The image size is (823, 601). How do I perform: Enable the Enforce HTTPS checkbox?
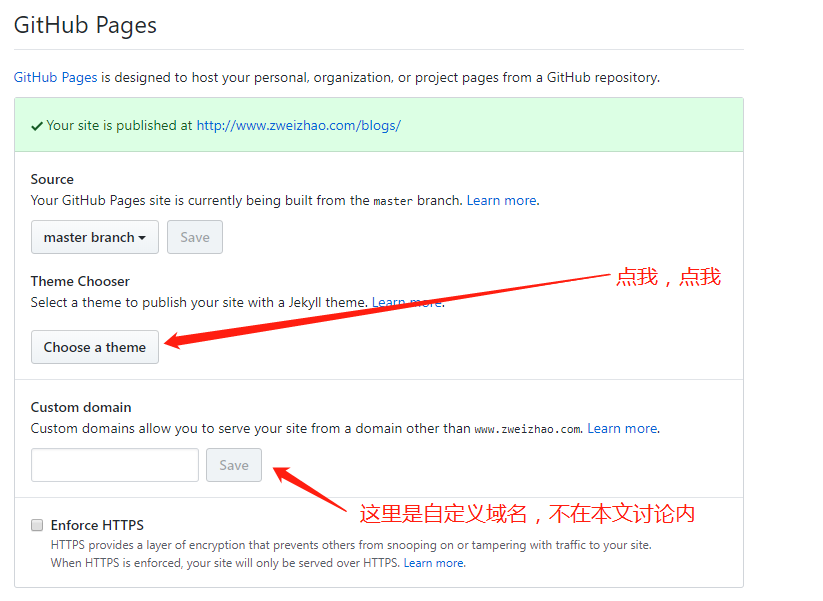coord(37,525)
